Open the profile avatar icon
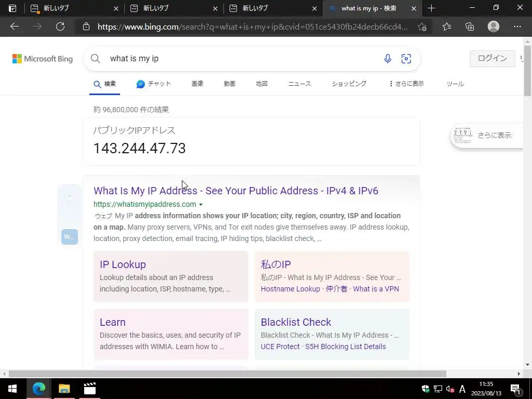 (494, 26)
